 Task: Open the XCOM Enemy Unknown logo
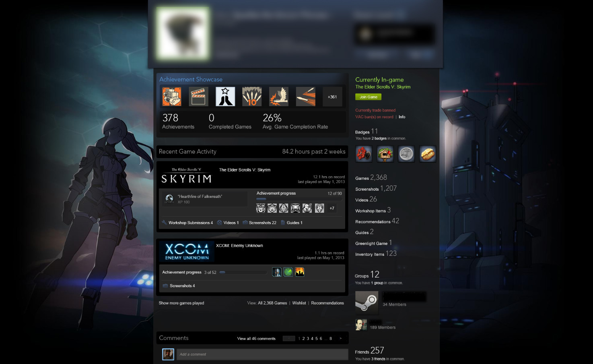point(187,251)
